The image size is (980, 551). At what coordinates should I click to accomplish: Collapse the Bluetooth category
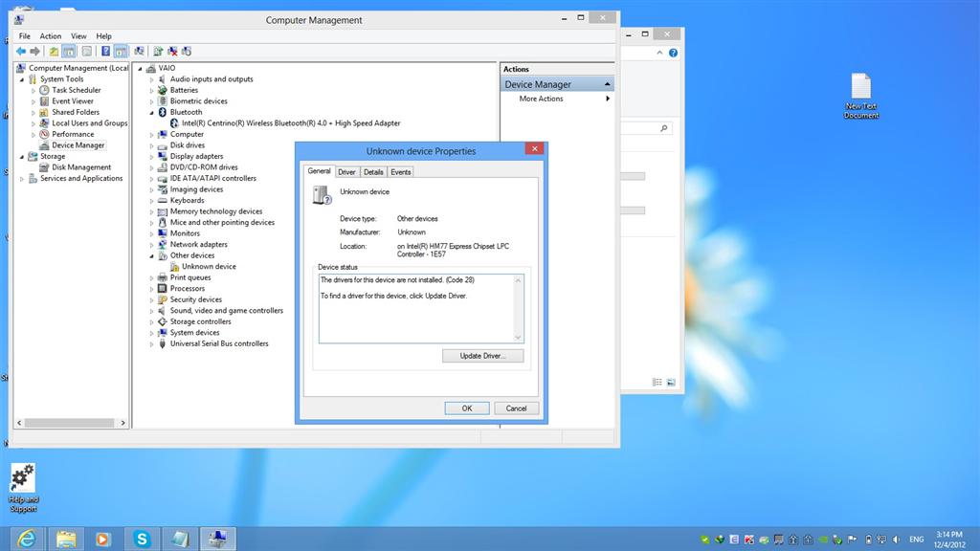[151, 113]
